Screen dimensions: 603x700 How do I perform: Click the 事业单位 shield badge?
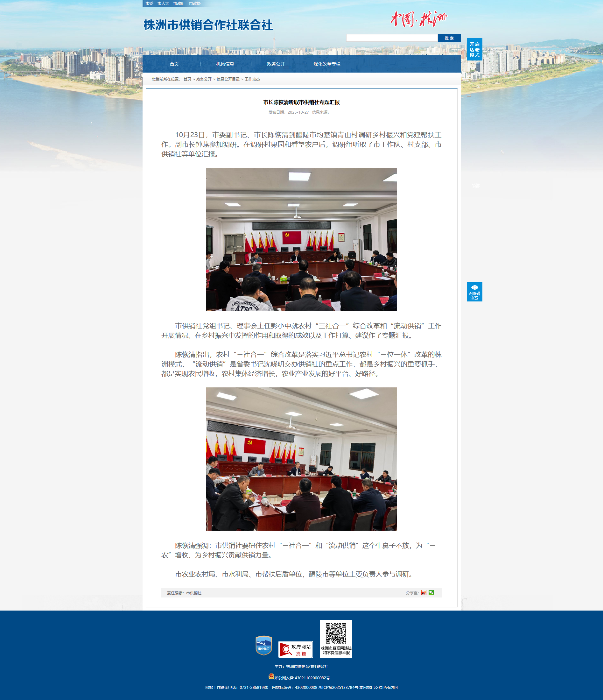[x=264, y=646]
